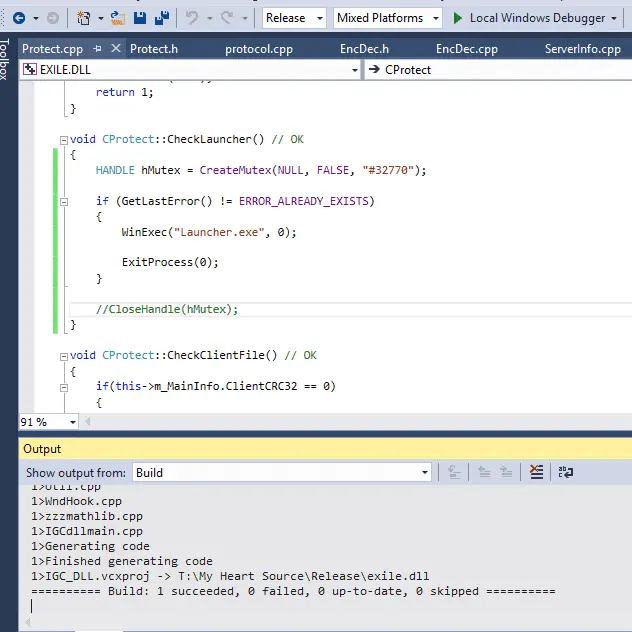The image size is (632, 632).
Task: Click the Clear All output icon
Action: 536,472
